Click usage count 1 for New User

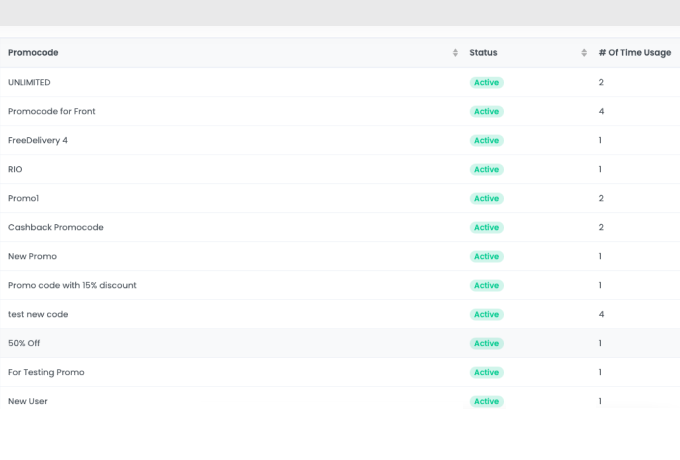coord(600,401)
